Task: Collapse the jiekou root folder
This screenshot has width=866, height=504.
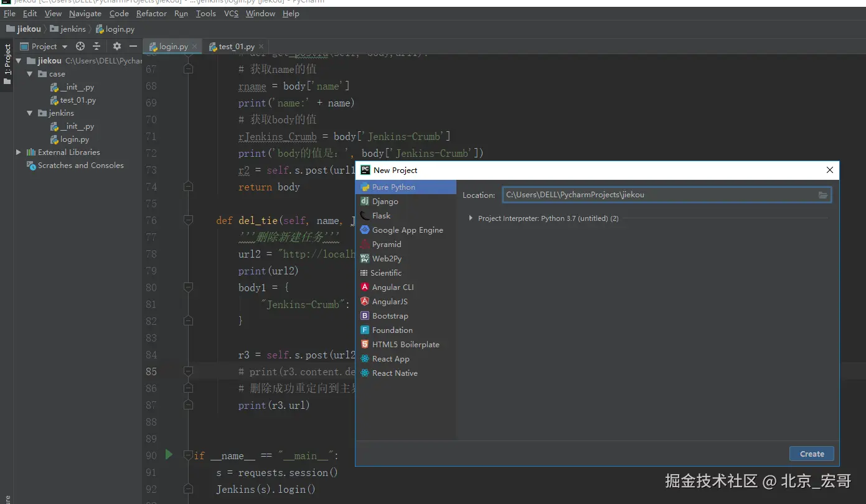Action: [19, 61]
